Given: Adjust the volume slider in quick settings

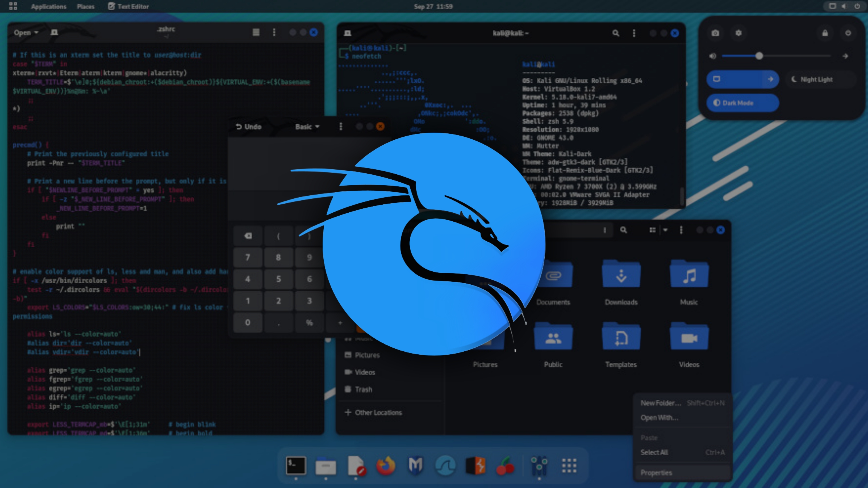Looking at the screenshot, I should [759, 56].
